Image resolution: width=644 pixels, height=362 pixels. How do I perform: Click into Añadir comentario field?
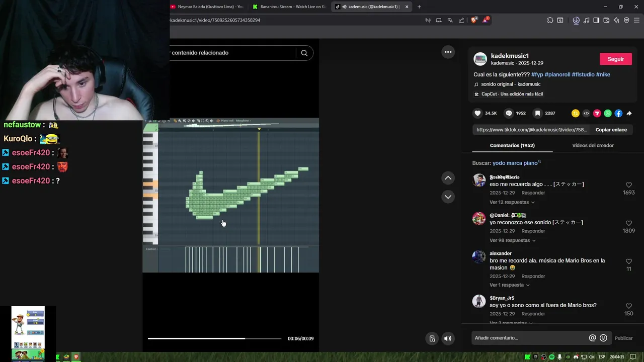point(529,338)
